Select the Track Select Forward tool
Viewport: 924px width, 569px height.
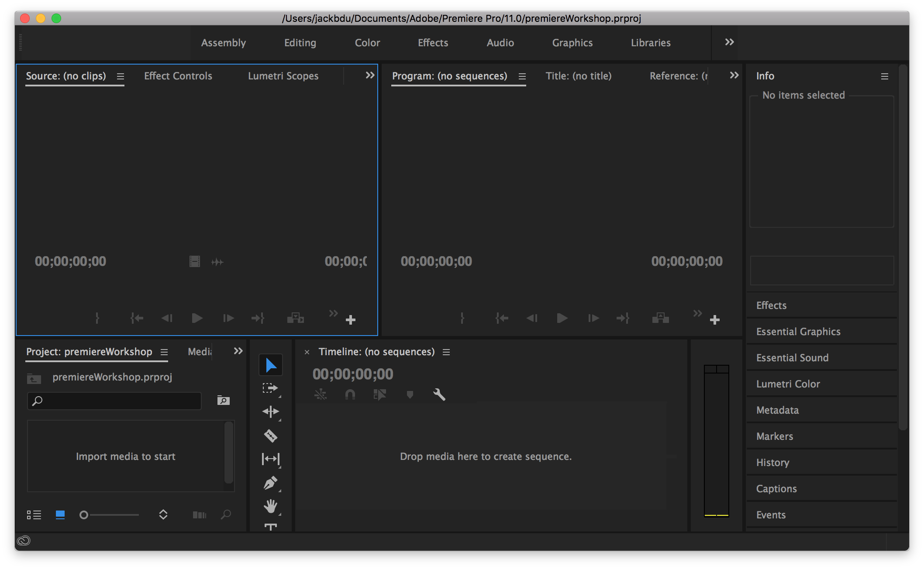(x=270, y=388)
